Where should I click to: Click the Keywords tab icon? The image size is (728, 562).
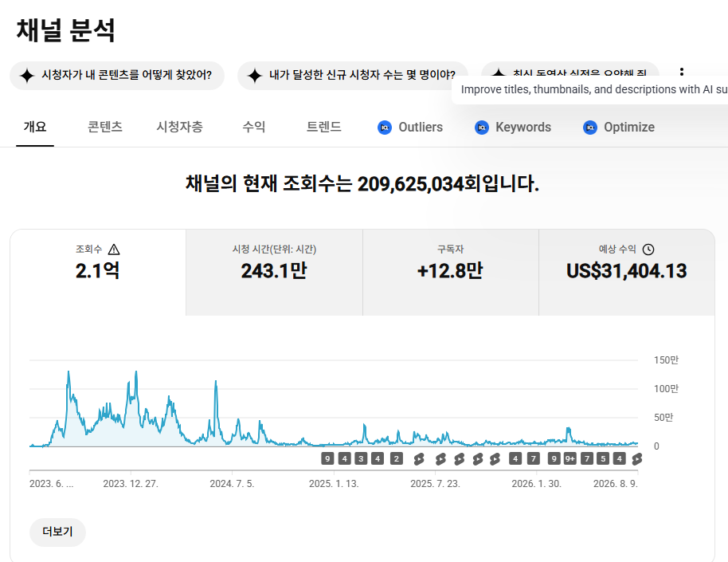[481, 128]
